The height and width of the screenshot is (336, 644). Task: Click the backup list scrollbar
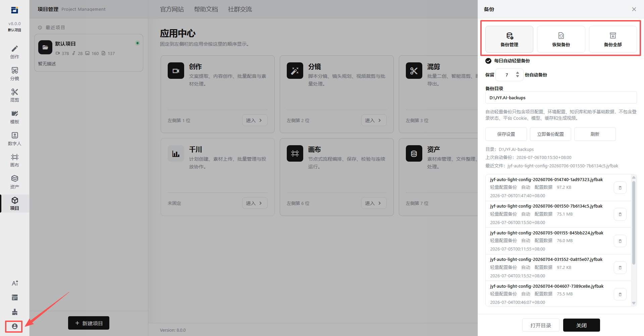[634, 223]
